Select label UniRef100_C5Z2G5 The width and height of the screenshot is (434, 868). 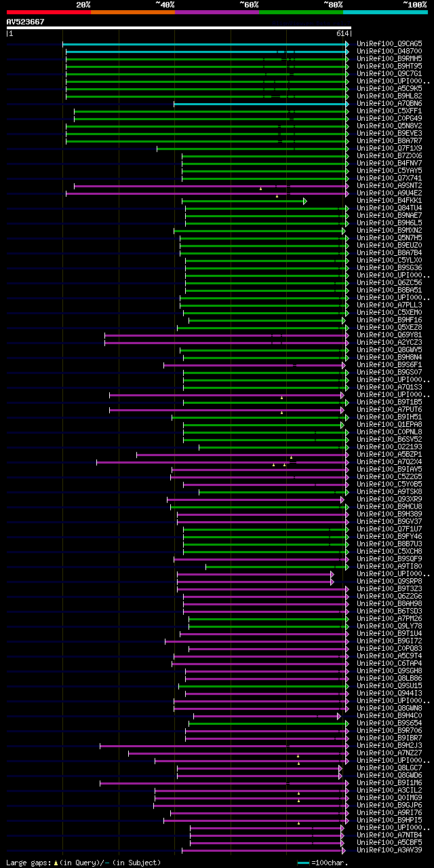click(389, 476)
